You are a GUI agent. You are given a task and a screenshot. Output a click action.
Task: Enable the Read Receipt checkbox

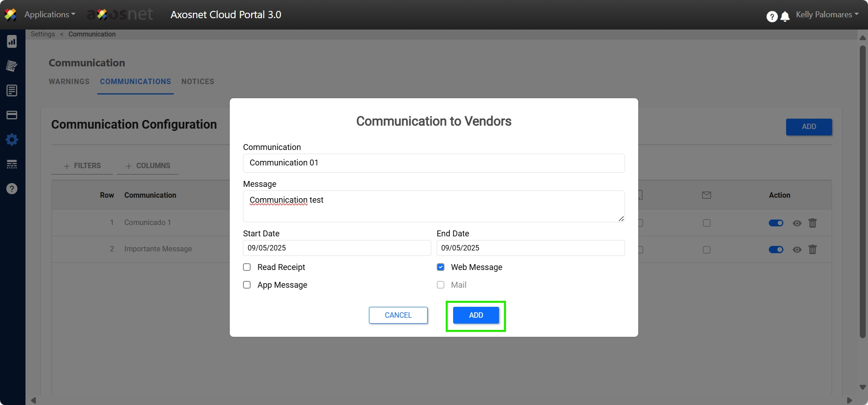[x=247, y=267]
